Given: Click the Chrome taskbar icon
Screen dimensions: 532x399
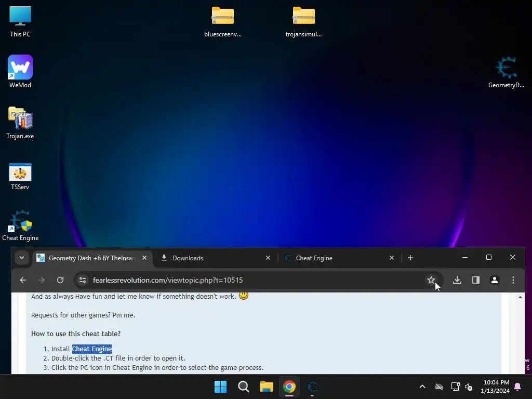Looking at the screenshot, I should click(289, 387).
